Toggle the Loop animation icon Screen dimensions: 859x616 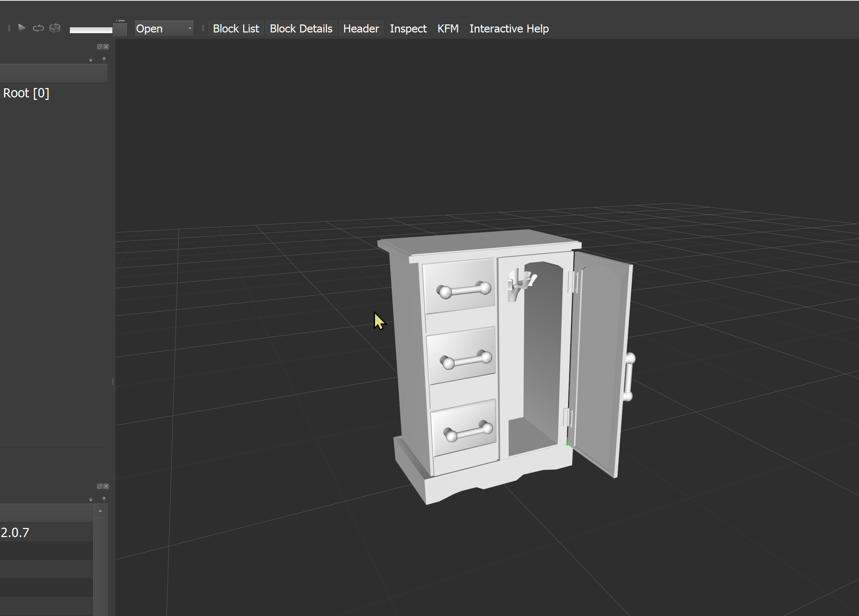(x=38, y=28)
